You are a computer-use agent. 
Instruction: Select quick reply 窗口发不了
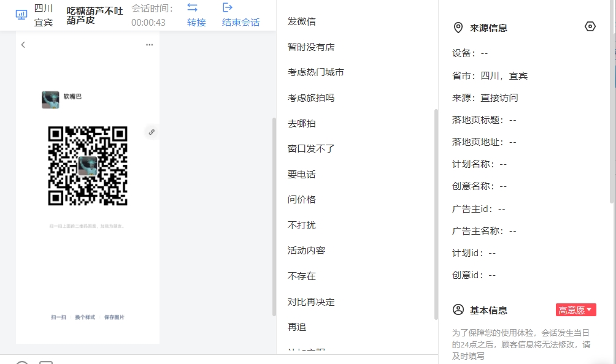tap(311, 149)
